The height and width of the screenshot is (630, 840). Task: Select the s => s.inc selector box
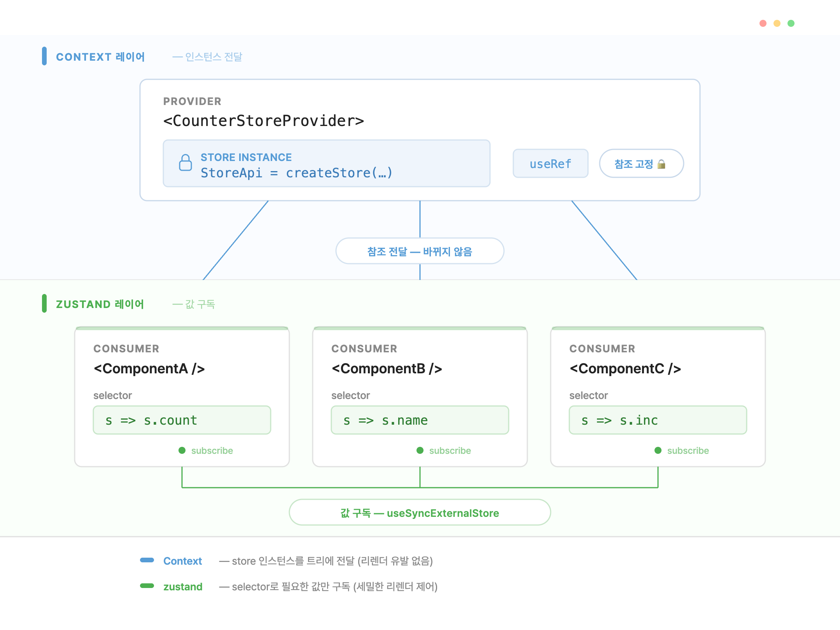[658, 420]
